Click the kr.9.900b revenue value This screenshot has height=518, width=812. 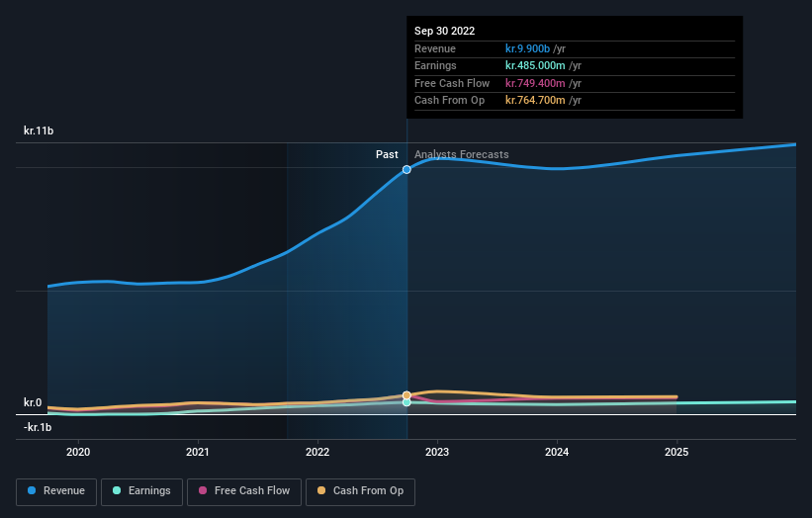tap(527, 48)
